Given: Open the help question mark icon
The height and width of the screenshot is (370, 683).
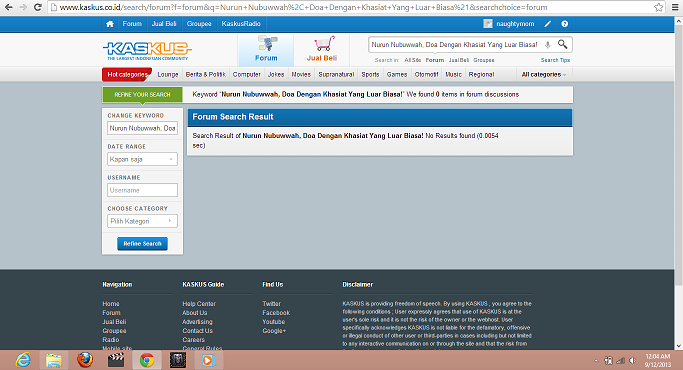Looking at the screenshot, I should [565, 24].
